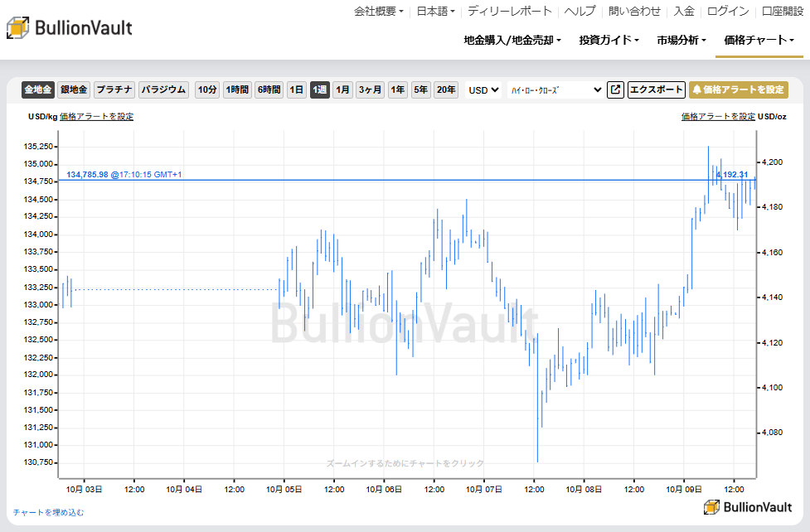Click the エクスポート button

pyautogui.click(x=656, y=89)
